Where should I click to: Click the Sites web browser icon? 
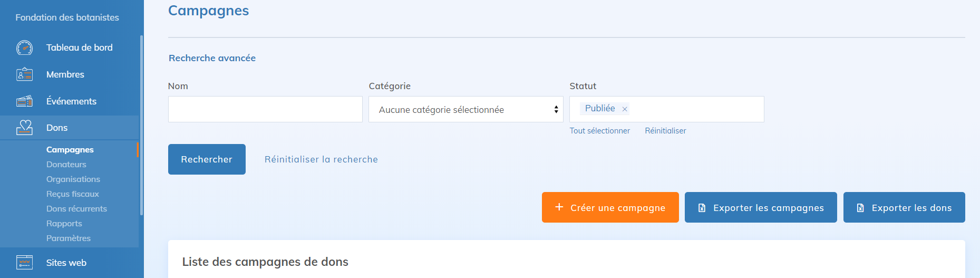point(24,262)
